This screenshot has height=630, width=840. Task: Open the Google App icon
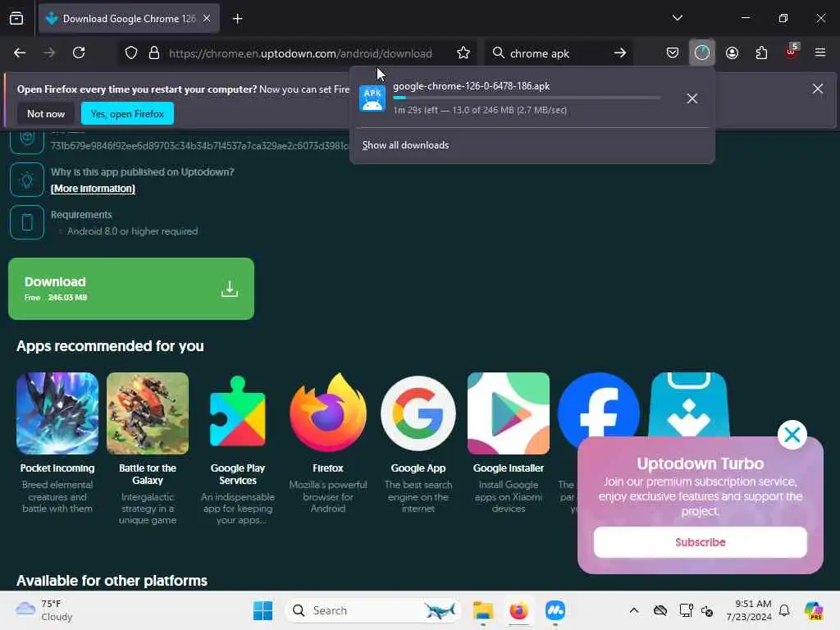click(x=418, y=413)
